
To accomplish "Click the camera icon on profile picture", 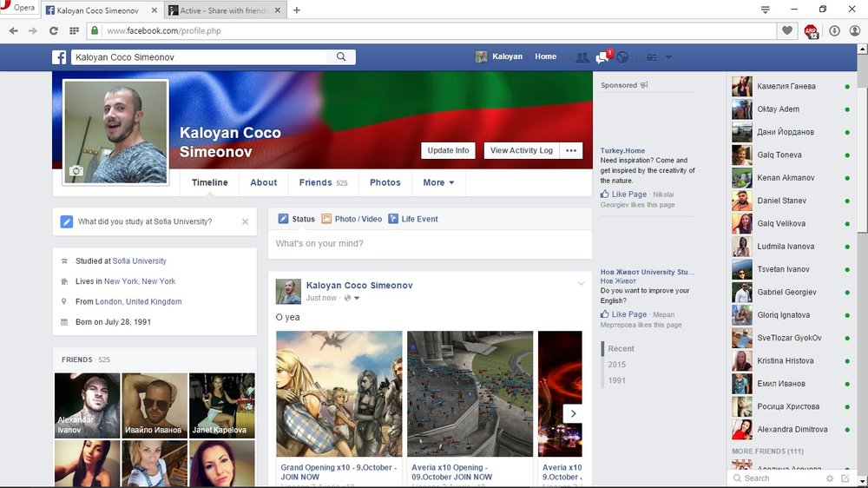I will pos(76,172).
